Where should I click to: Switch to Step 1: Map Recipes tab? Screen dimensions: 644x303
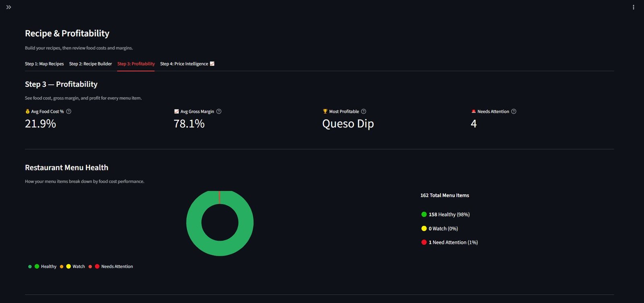(44, 64)
